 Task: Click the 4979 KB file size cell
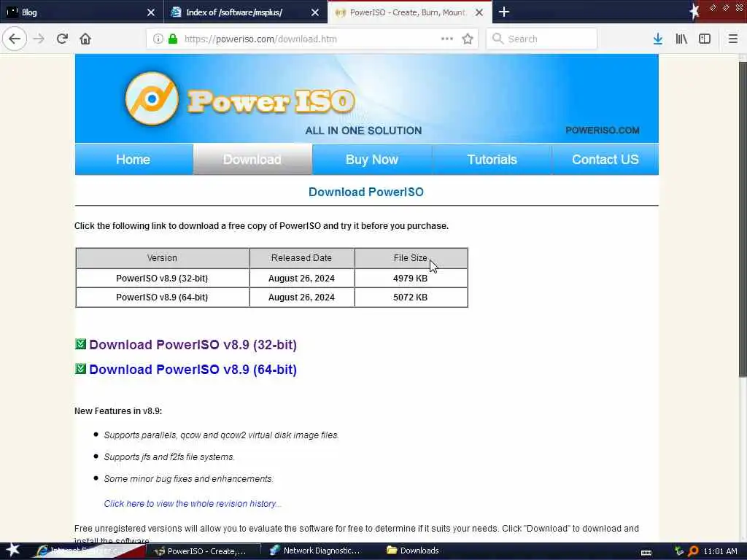tap(411, 278)
